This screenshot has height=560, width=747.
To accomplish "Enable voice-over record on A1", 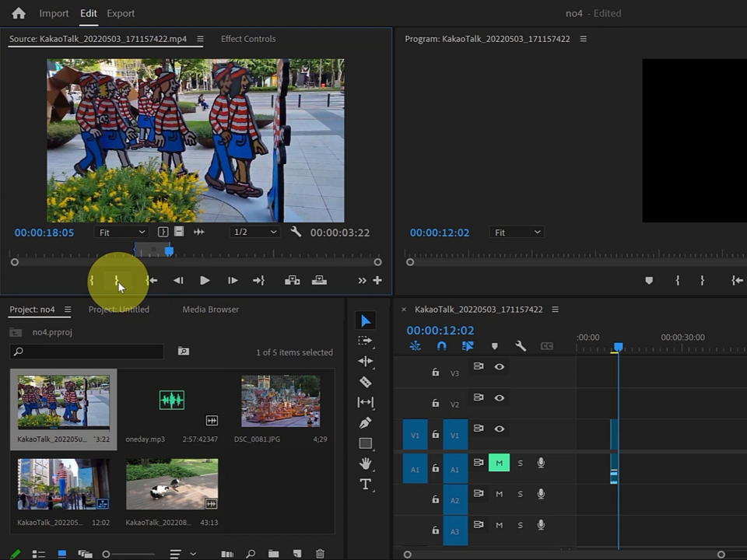I will pos(542,463).
